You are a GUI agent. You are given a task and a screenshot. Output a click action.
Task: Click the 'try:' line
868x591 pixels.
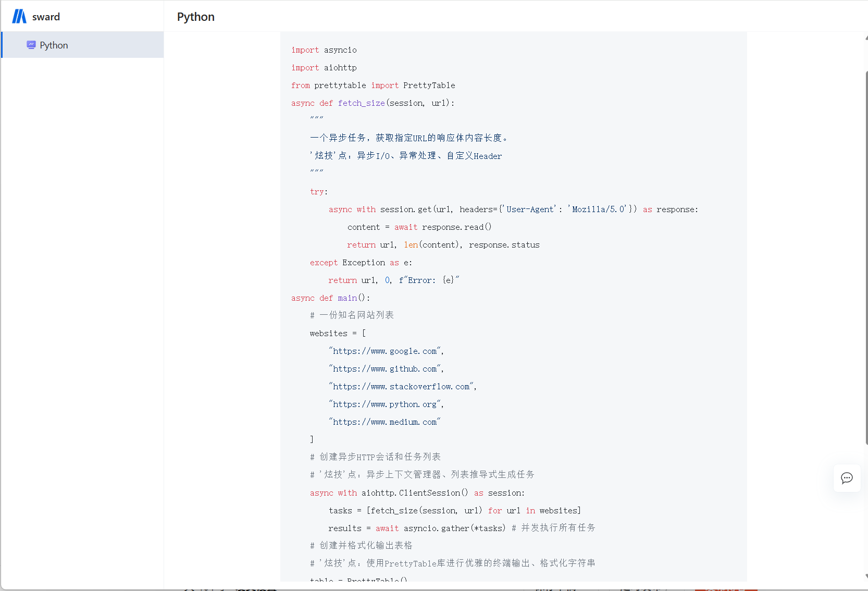(319, 192)
